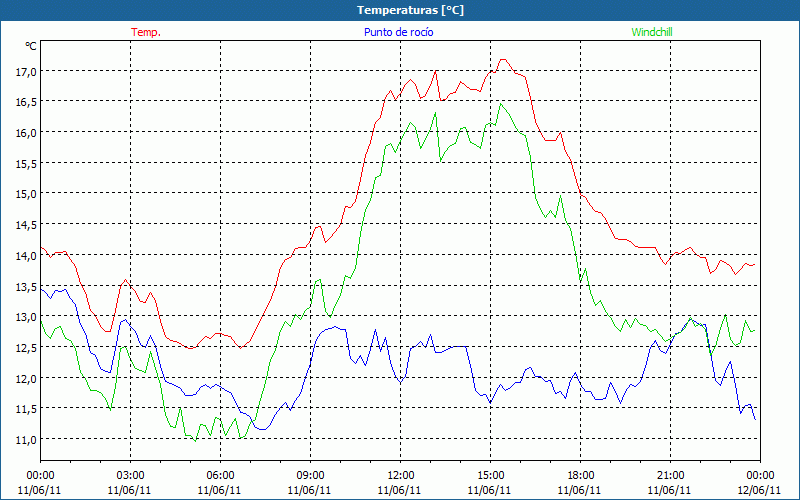
Task: Click the 09:00 time axis label
Action: tap(310, 475)
